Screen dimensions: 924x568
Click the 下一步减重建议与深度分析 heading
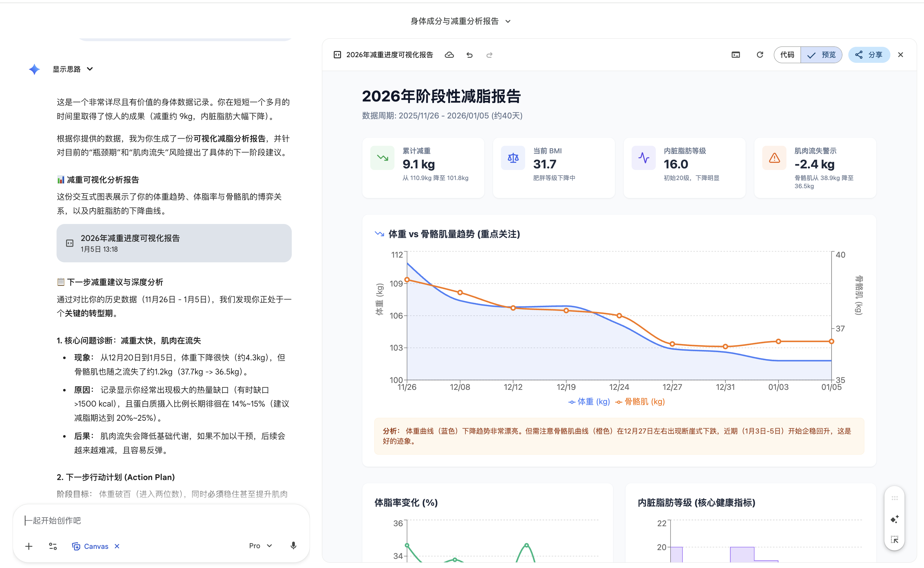(x=110, y=282)
